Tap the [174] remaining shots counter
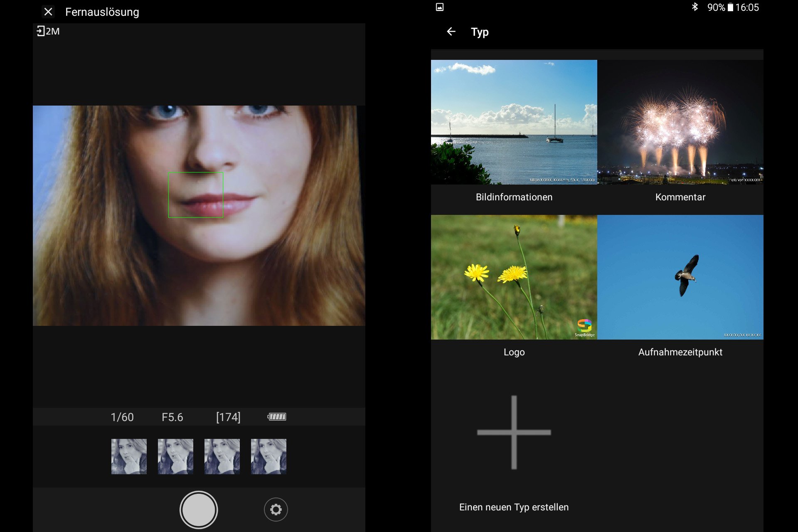 (x=228, y=417)
